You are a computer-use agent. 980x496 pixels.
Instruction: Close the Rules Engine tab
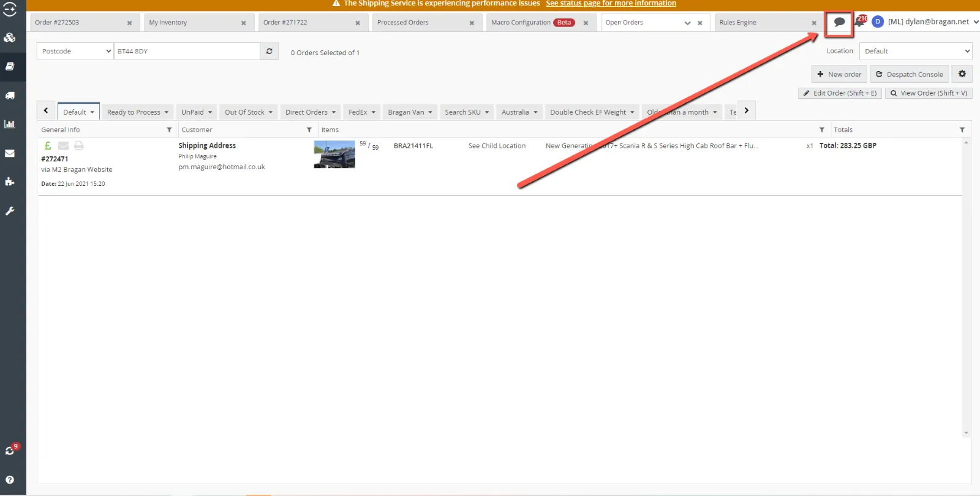(x=814, y=23)
